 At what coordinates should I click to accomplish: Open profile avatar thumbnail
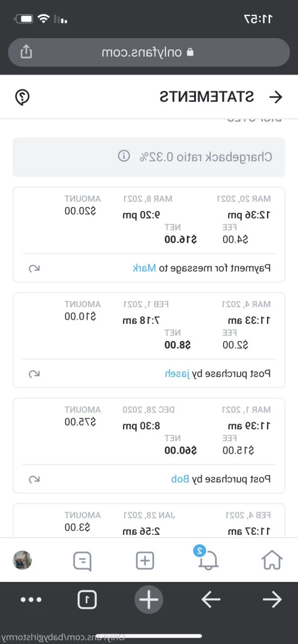pos(22,560)
